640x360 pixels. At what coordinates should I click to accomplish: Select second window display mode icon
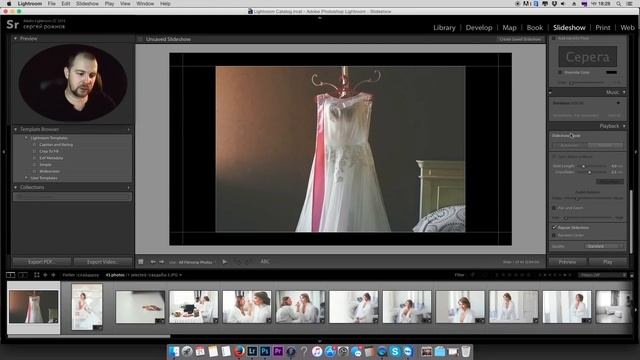(x=23, y=275)
